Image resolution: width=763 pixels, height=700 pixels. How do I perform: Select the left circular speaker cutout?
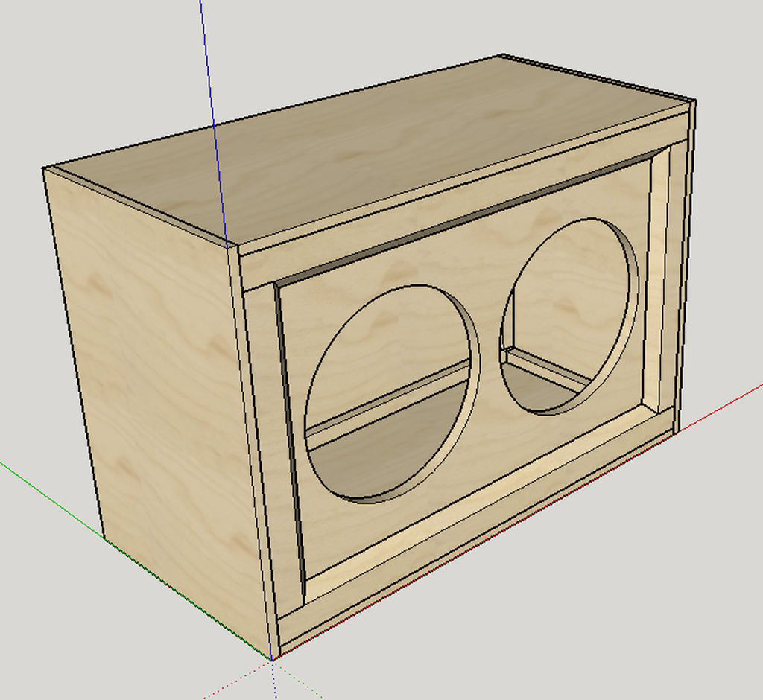tap(392, 394)
